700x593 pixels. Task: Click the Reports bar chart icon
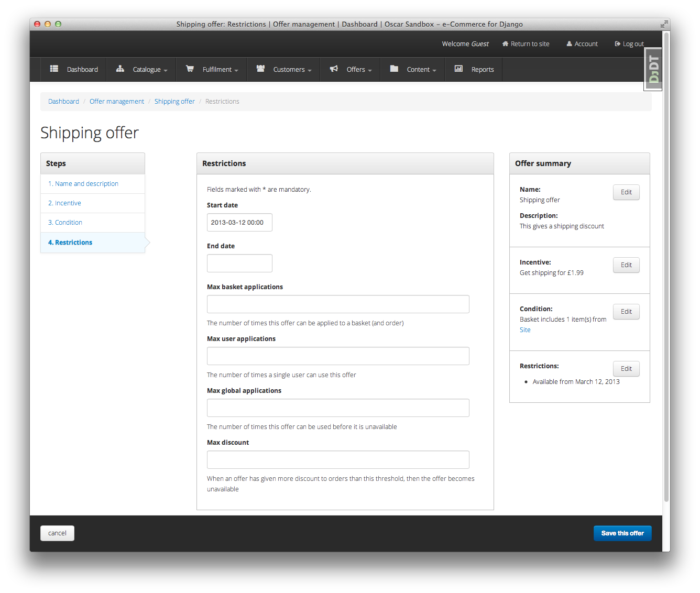coord(458,69)
